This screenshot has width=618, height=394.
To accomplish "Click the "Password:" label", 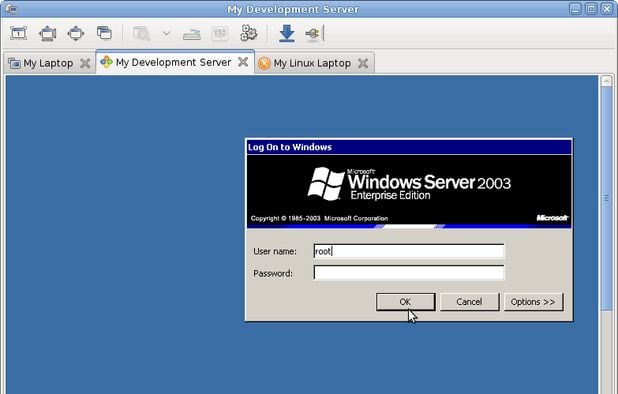I will click(273, 273).
